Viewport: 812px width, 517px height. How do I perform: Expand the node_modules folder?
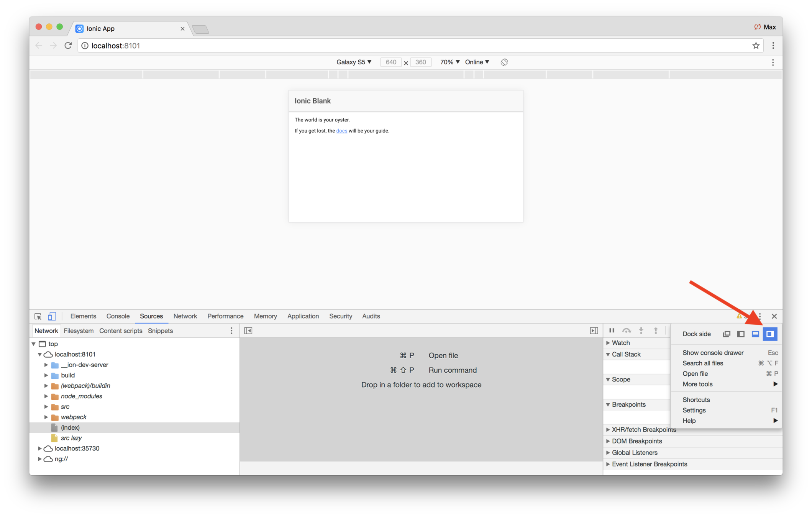[x=46, y=396]
